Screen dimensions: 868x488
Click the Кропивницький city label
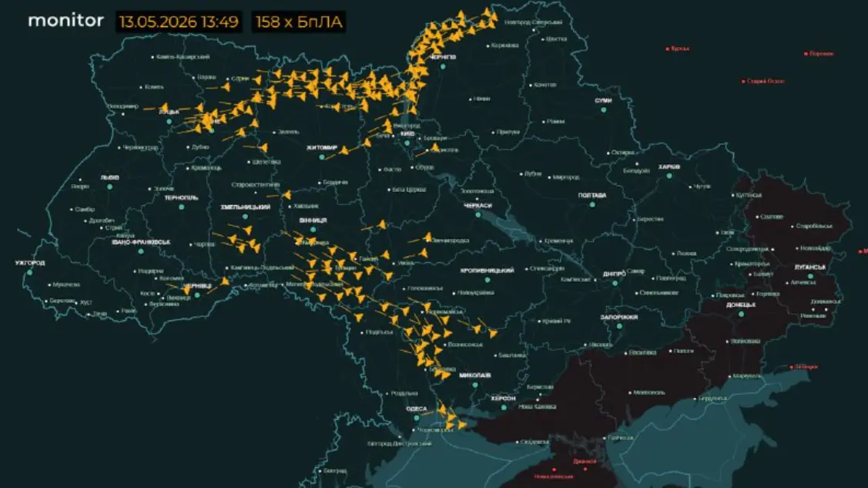pos(487,271)
